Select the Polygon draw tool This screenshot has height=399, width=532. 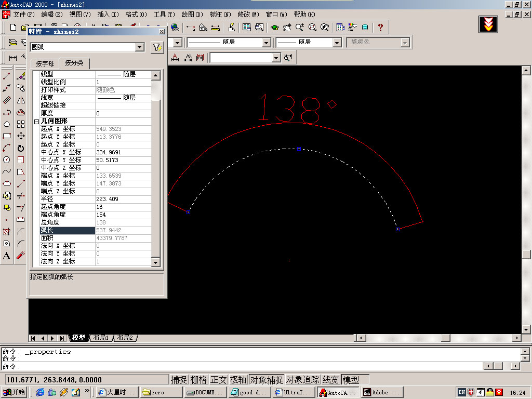6,124
